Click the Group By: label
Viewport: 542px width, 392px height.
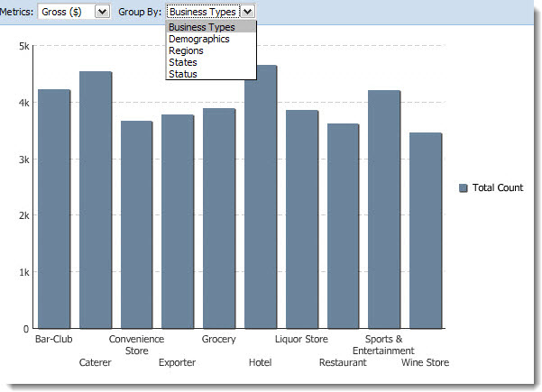pyautogui.click(x=140, y=12)
